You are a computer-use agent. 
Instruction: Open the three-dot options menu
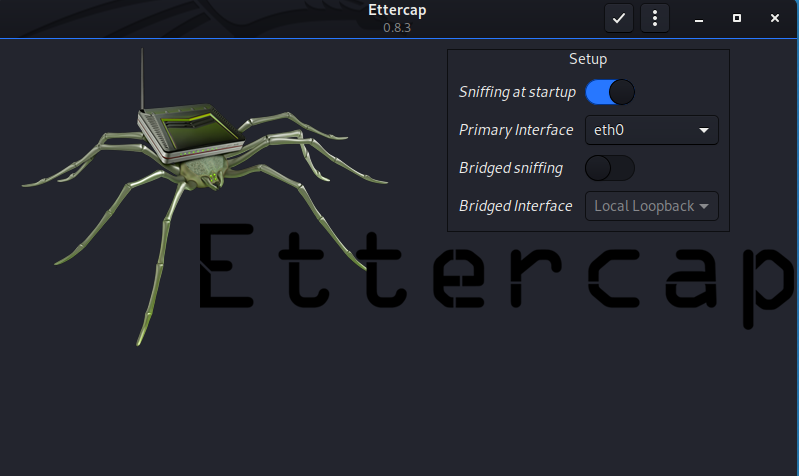pos(655,18)
